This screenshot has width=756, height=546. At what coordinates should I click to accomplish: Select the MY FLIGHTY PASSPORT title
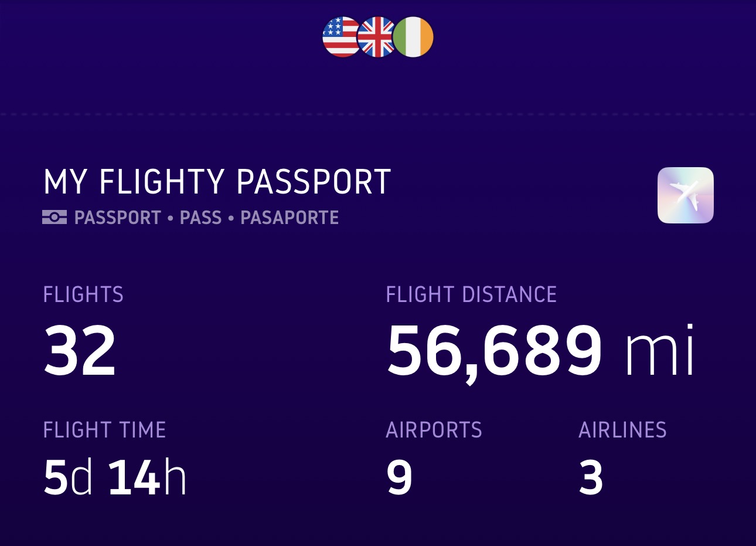pos(218,182)
